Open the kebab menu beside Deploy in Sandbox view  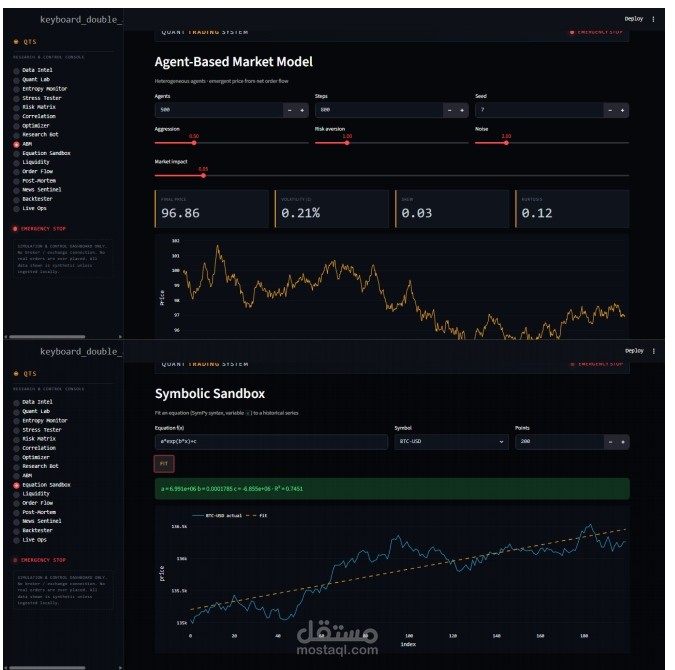pyautogui.click(x=653, y=351)
